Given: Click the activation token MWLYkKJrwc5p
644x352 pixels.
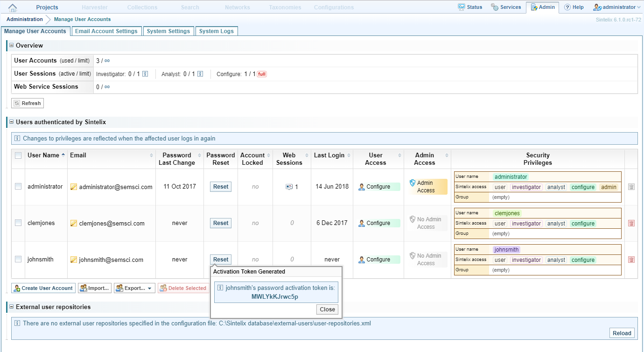Looking at the screenshot, I should click(274, 296).
